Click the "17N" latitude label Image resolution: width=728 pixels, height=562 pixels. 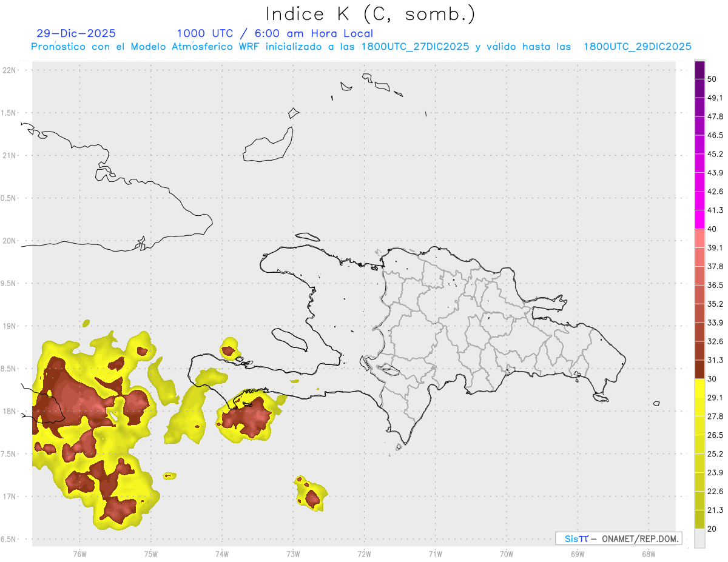(x=9, y=497)
